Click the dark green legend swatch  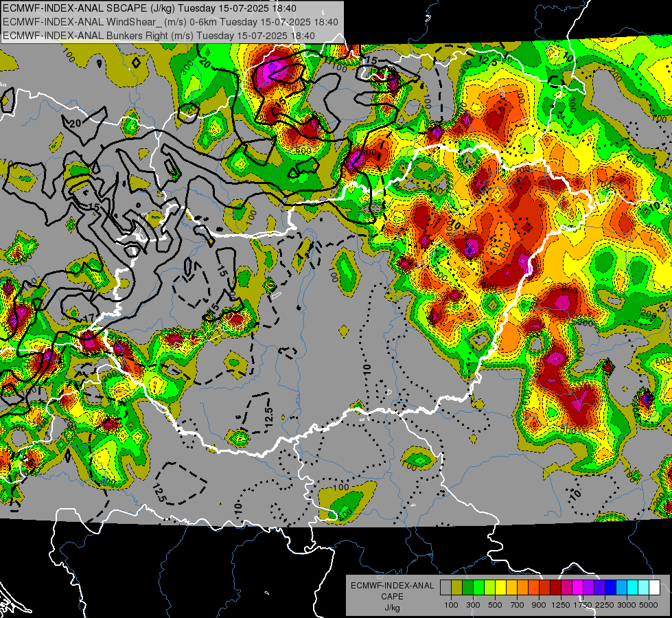467,587
